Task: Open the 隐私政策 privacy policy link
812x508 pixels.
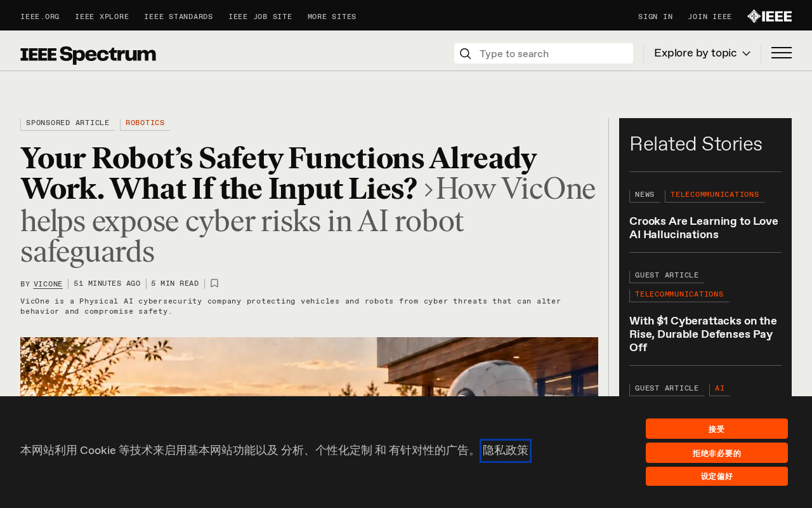Action: coord(506,451)
